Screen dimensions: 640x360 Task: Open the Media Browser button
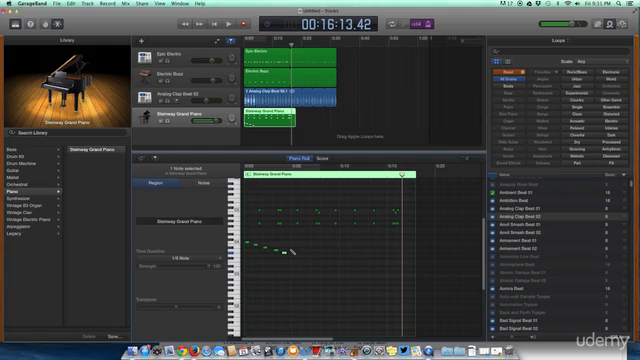click(622, 24)
